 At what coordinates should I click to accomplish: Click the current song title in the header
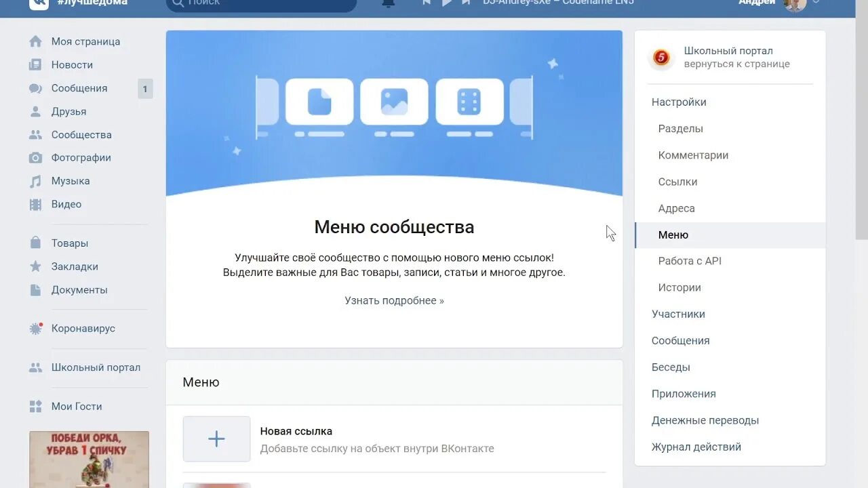558,3
